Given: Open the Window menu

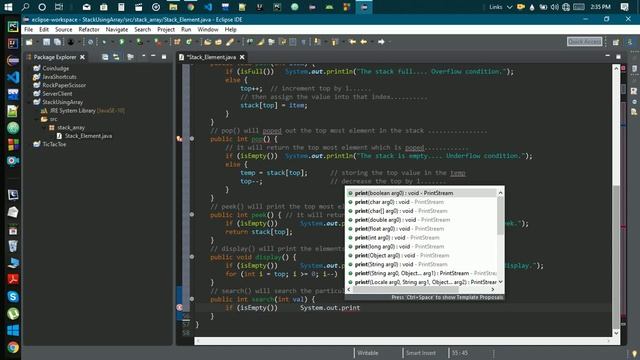Looking at the screenshot, I should point(208,29).
